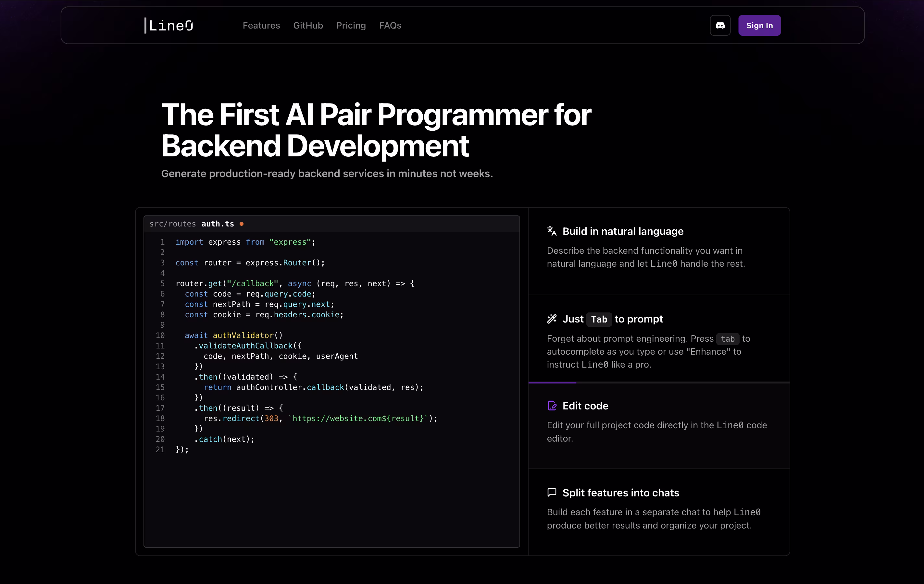
Task: Select the Build in natural language feature
Action: click(622, 231)
